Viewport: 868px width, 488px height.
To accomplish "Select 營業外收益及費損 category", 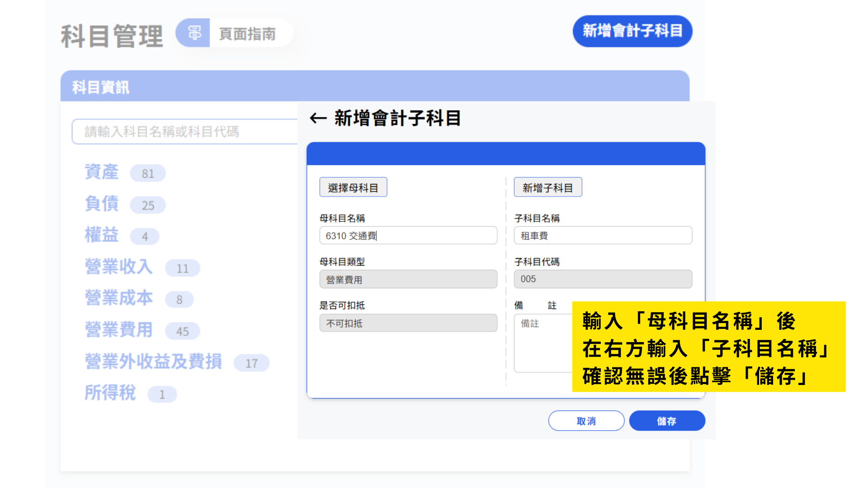I will coord(153,361).
